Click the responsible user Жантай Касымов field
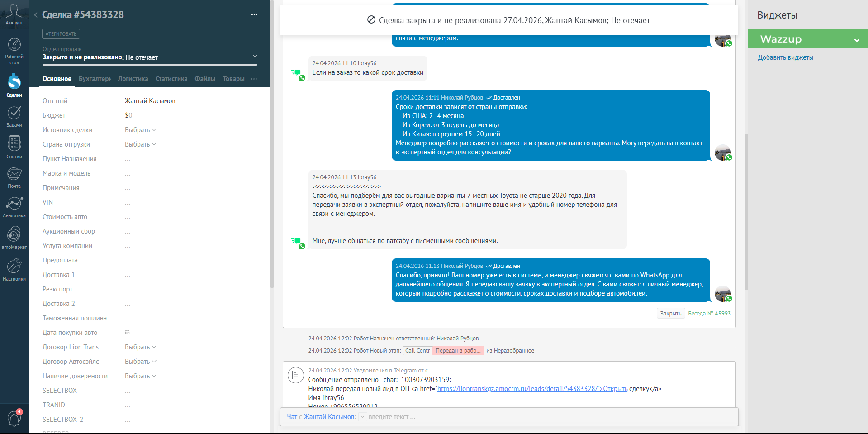The image size is (868, 434). [x=150, y=101]
